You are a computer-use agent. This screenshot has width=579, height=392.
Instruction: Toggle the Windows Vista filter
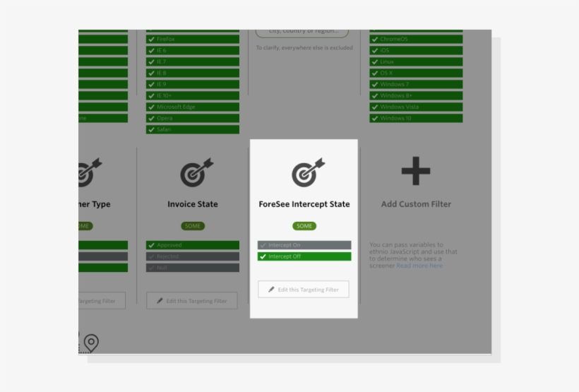coord(416,107)
